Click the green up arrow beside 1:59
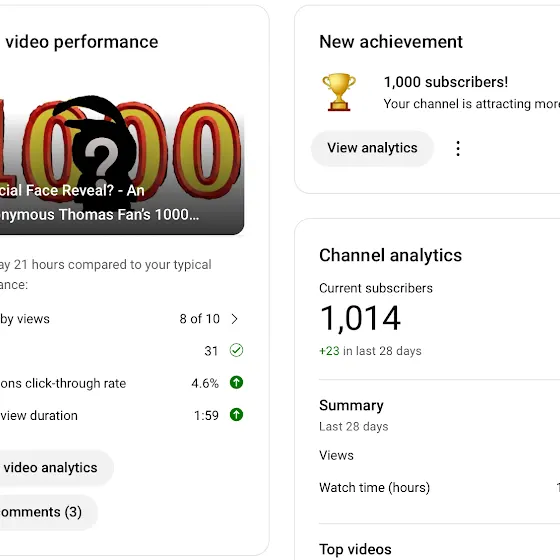This screenshot has width=560, height=560. coord(236,415)
